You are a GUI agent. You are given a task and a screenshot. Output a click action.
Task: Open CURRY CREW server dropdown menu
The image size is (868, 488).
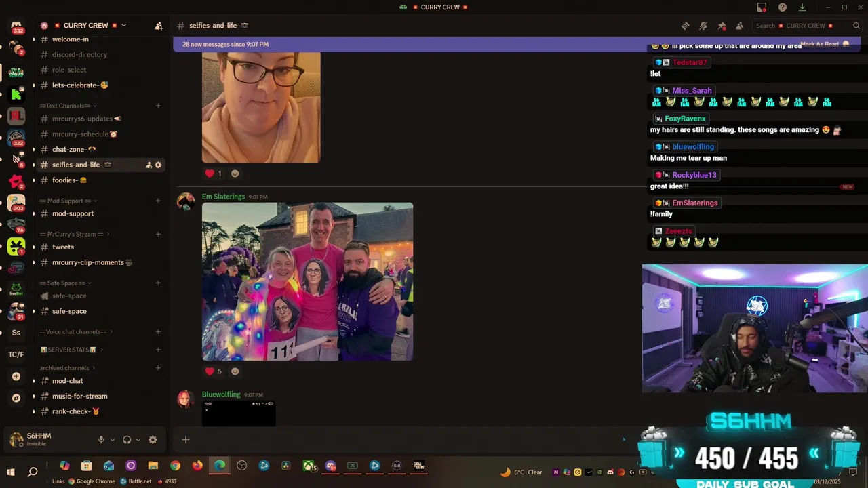pos(123,26)
